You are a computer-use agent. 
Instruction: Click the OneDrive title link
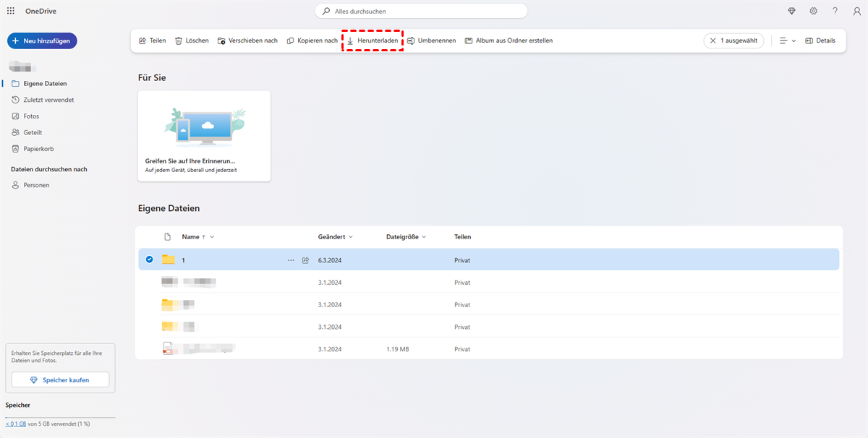pyautogui.click(x=40, y=11)
